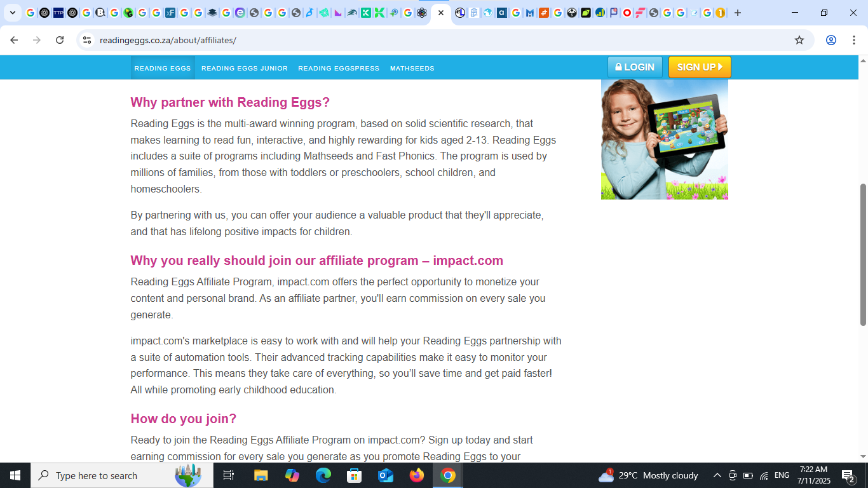
Task: Expand the tab search dropdown
Action: [13, 13]
